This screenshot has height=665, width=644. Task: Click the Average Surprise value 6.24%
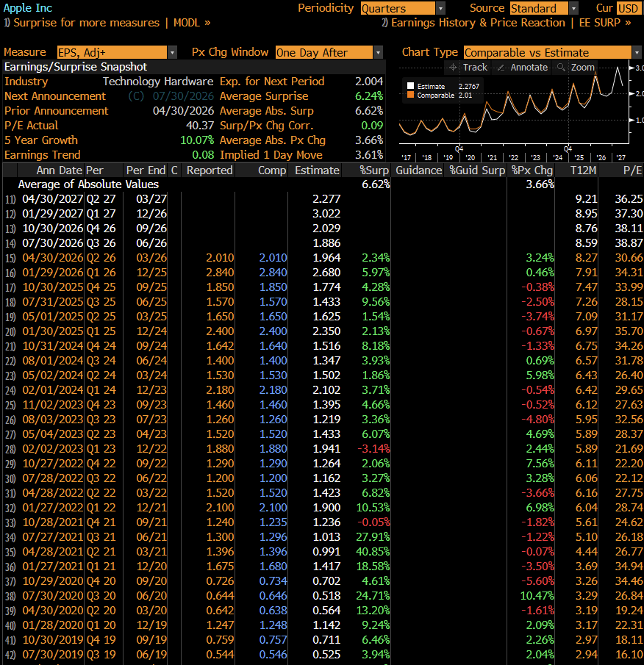pyautogui.click(x=369, y=96)
